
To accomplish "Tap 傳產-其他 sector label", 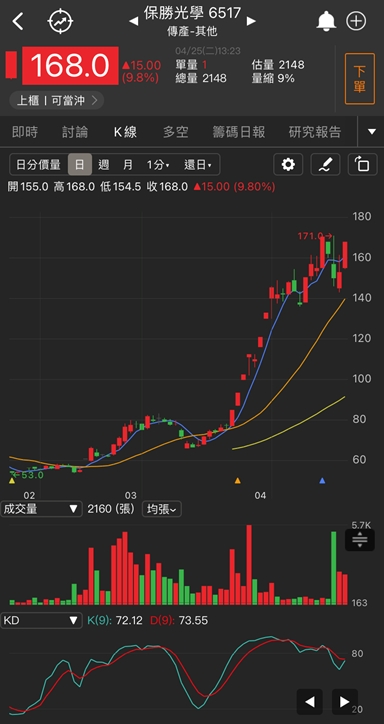I will coord(192,31).
